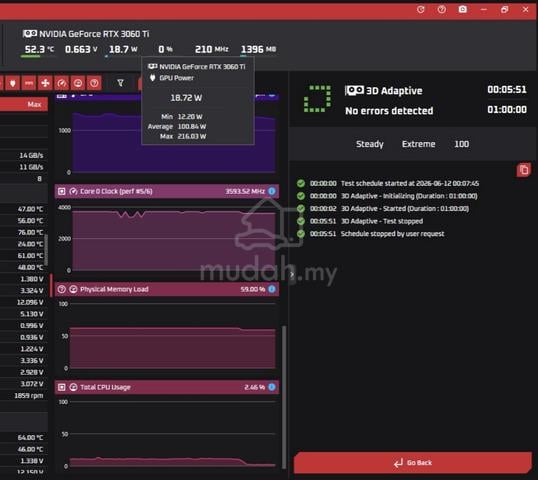Click log entry 'Test schedule started at'
Screen dimensions: 538x480
point(410,184)
